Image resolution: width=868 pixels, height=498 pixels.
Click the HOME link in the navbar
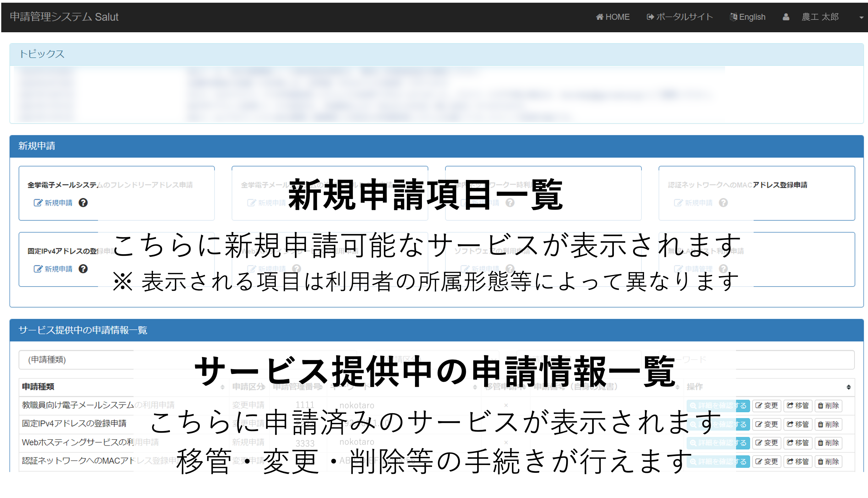[x=613, y=17]
